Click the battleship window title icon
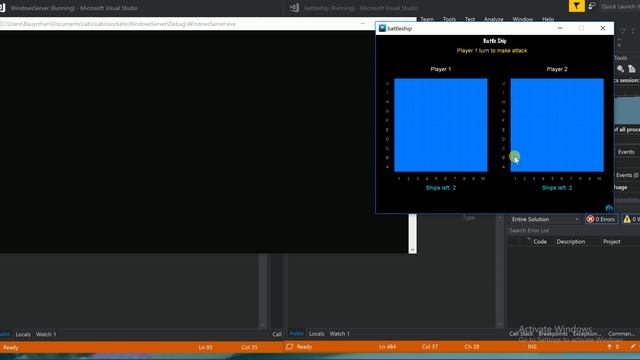 tap(382, 28)
